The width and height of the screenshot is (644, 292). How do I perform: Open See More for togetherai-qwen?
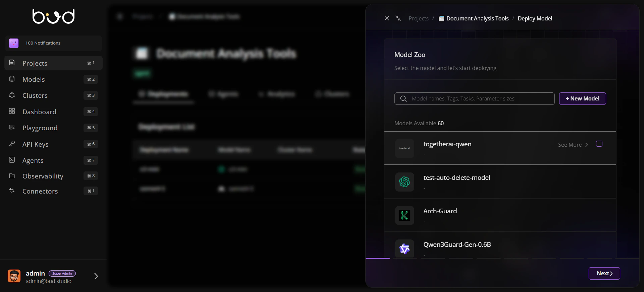click(573, 145)
